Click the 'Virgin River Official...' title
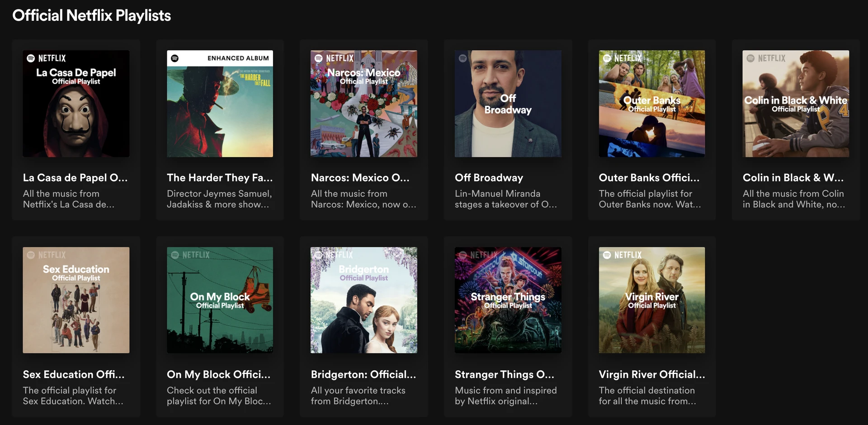The width and height of the screenshot is (868, 425). coord(652,375)
